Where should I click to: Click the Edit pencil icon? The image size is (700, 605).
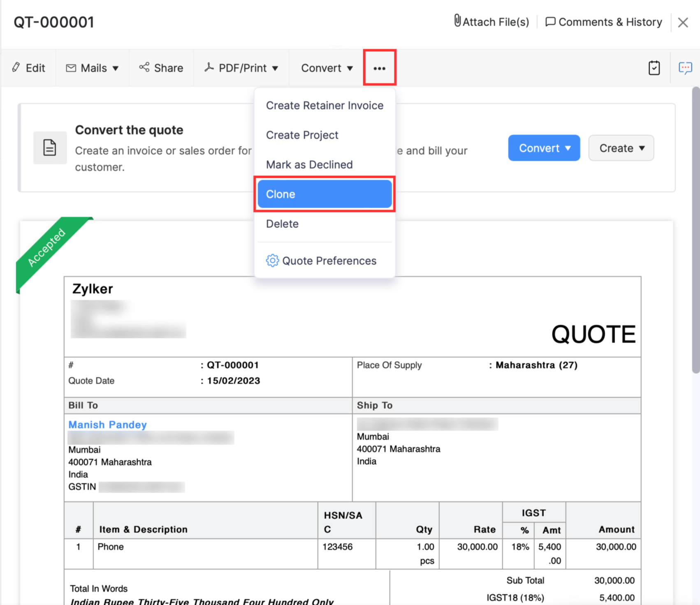coord(16,67)
